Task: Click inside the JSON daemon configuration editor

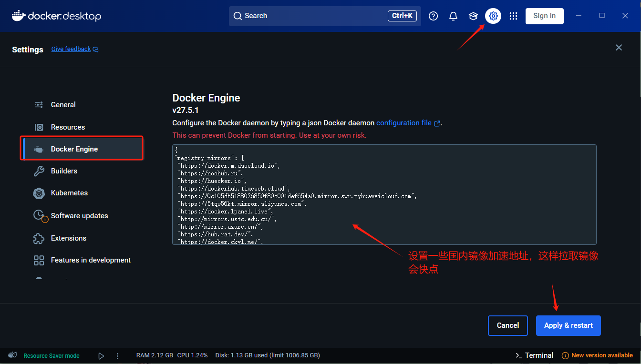Action: tap(384, 194)
